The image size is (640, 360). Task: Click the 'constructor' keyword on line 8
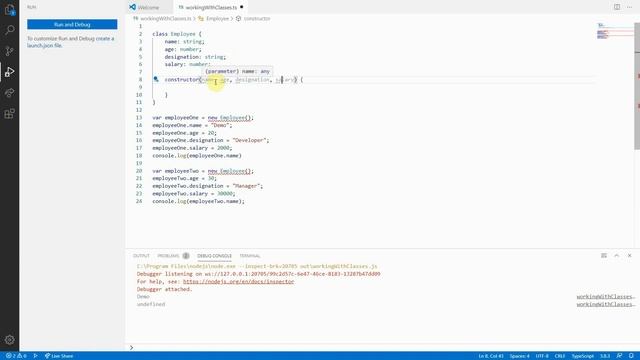[x=182, y=80]
